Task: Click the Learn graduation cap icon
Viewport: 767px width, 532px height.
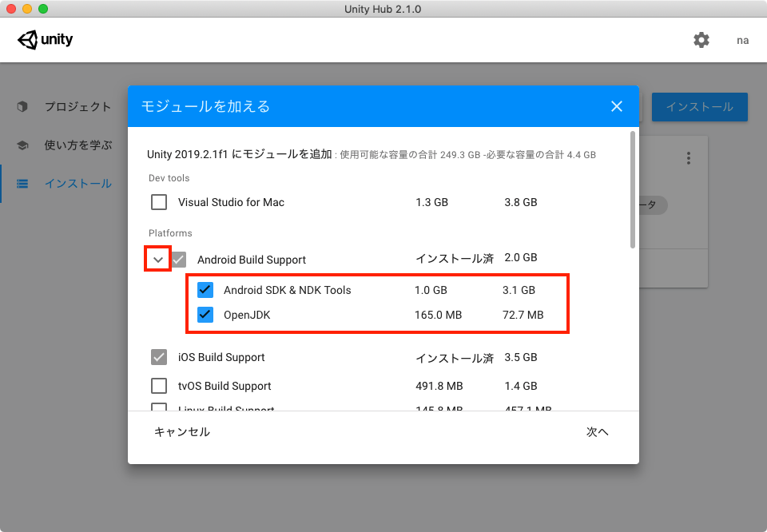Action: (x=22, y=145)
